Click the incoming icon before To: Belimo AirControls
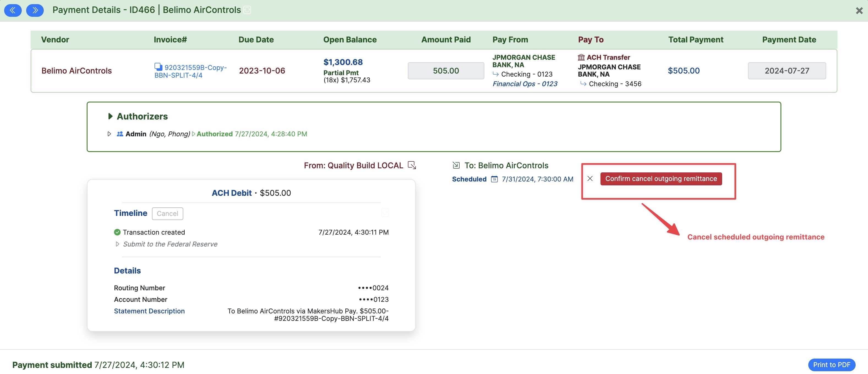 [456, 165]
